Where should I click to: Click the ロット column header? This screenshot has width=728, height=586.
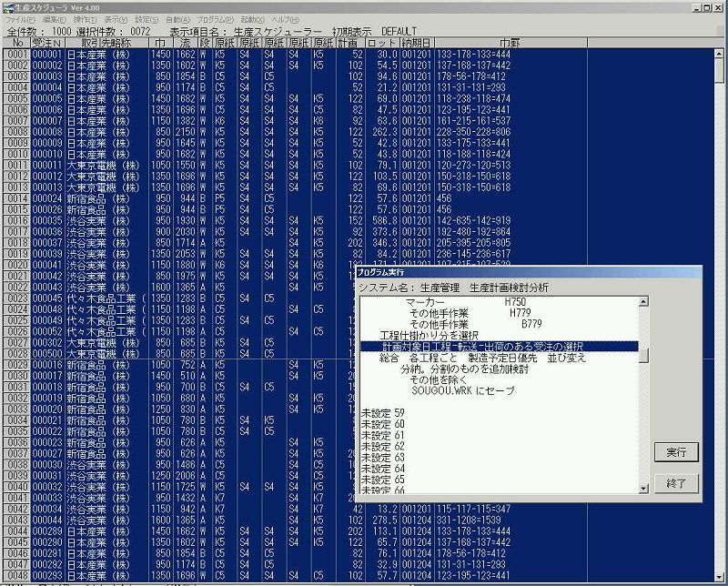tap(381, 43)
